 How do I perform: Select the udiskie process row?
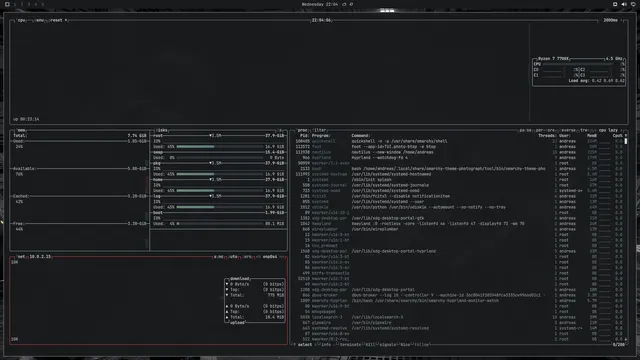[459, 207]
